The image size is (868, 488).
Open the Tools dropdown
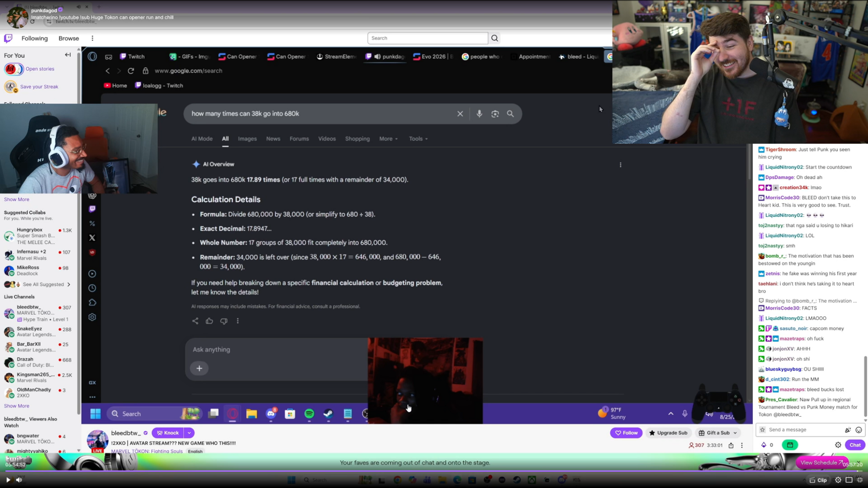(418, 139)
